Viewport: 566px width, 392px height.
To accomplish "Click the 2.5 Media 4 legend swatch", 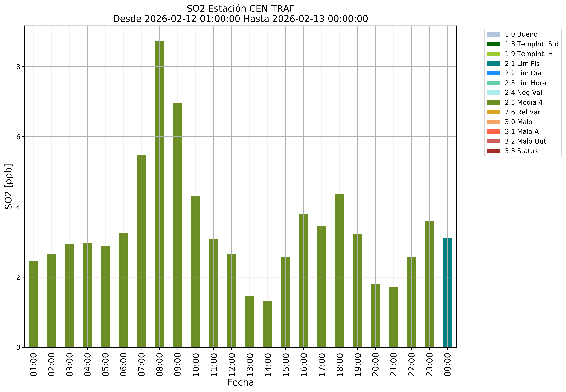I will click(493, 102).
